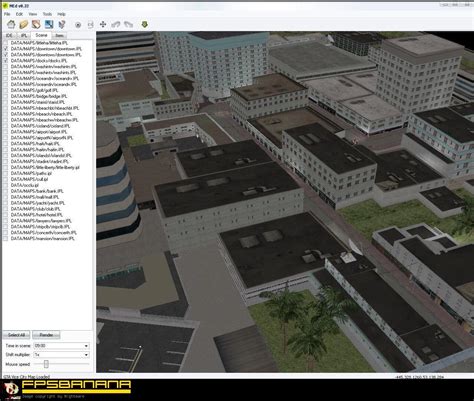This screenshot has height=401, width=474.
Task: Click the Select All button
Action: 16,335
